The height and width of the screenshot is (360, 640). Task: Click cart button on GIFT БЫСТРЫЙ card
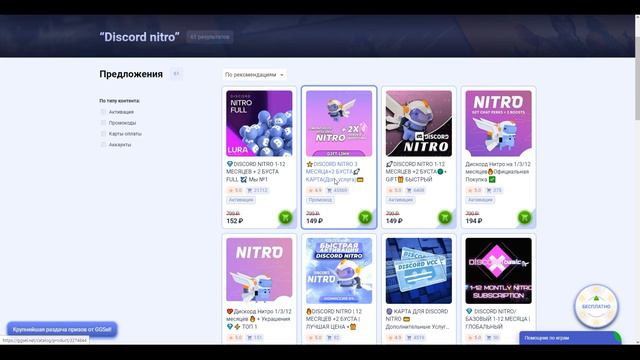tap(445, 217)
